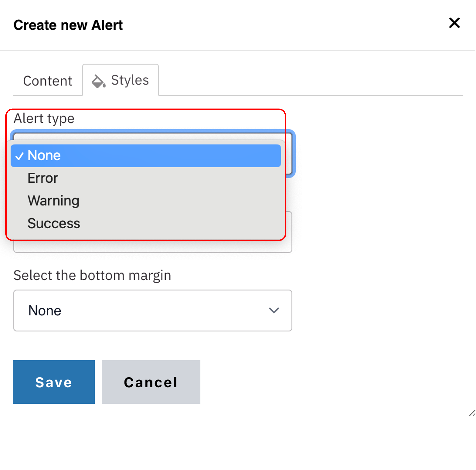The height and width of the screenshot is (470, 476).
Task: Pick the Error alert type option
Action: (43, 178)
